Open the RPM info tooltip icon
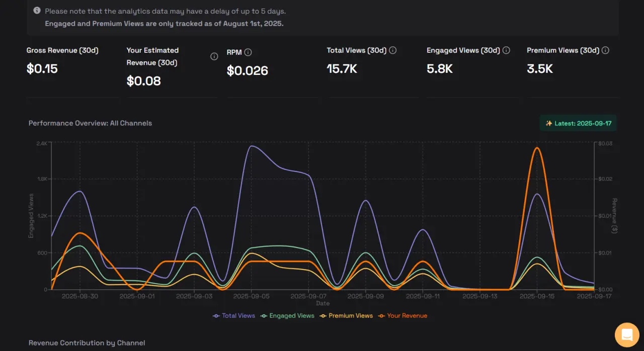Screen dimensions: 644x351 click(x=248, y=52)
